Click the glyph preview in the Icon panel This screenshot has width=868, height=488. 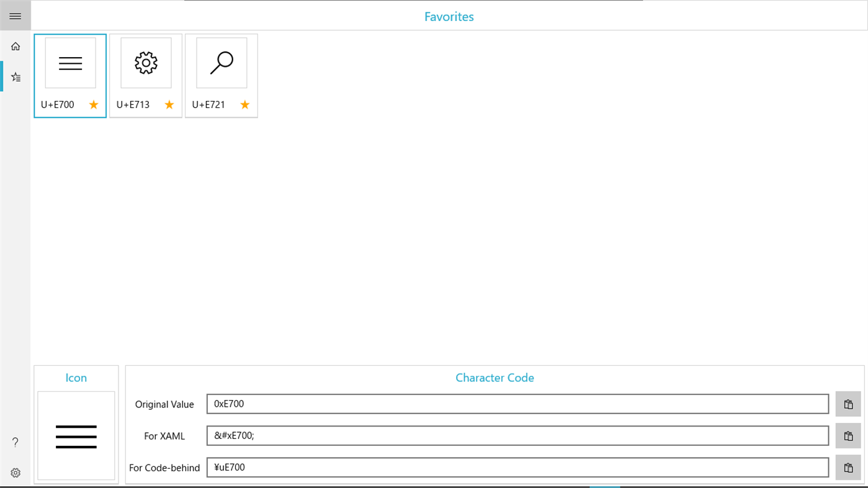[x=76, y=435]
